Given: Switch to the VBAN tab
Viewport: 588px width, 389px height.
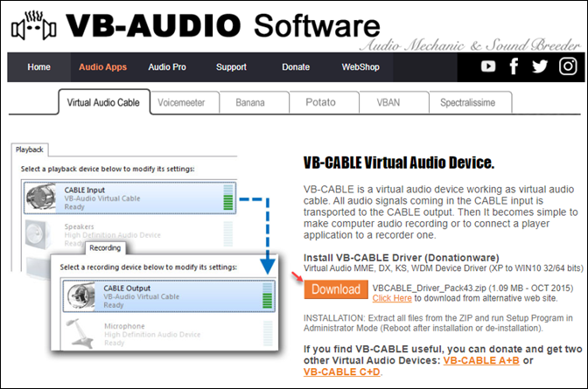Looking at the screenshot, I should tap(394, 102).
